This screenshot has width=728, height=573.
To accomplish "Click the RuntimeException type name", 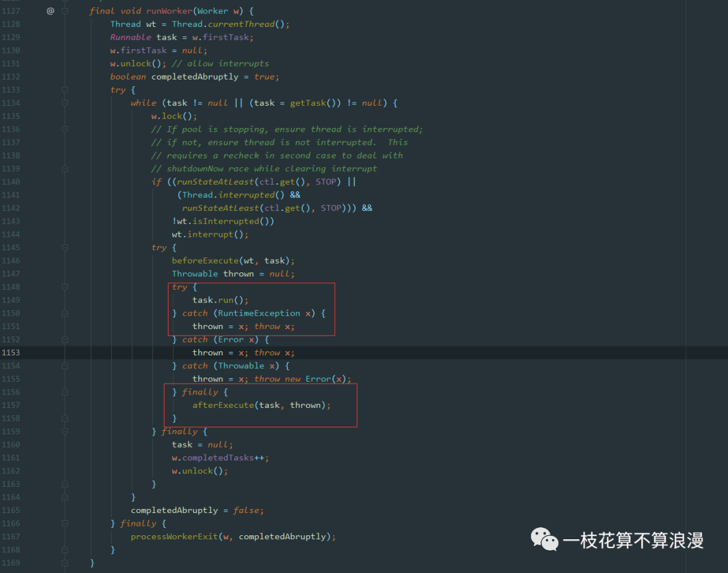I will coord(259,313).
